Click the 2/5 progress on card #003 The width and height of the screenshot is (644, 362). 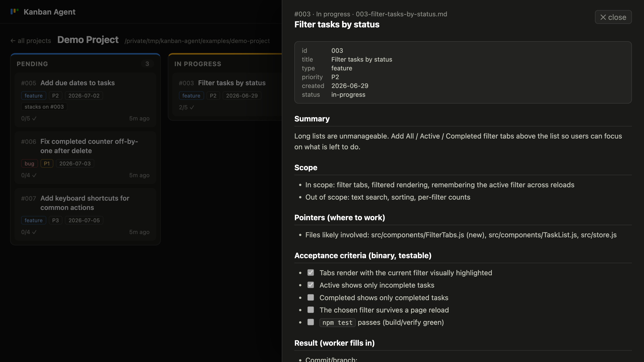tap(186, 108)
